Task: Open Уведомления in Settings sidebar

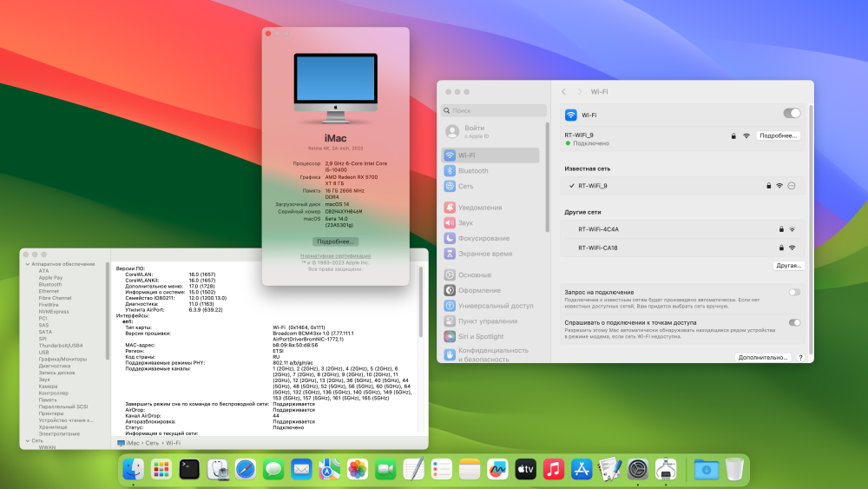Action: point(490,207)
